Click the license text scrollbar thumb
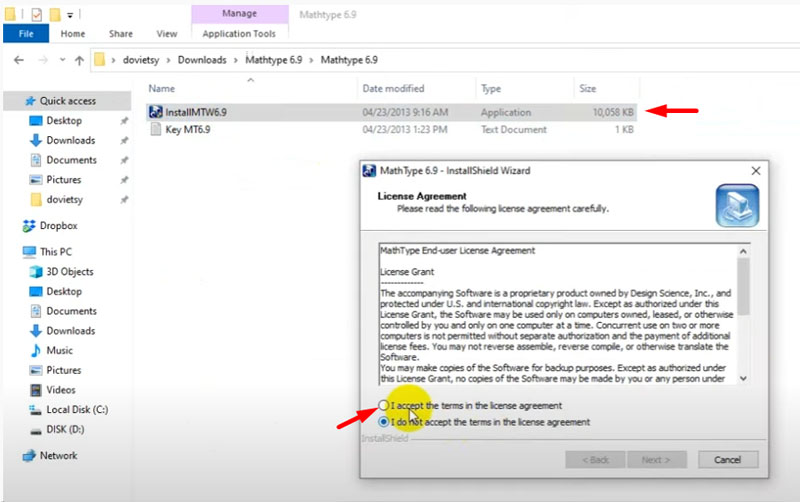Image resolution: width=800 pixels, height=502 pixels. pos(743,287)
